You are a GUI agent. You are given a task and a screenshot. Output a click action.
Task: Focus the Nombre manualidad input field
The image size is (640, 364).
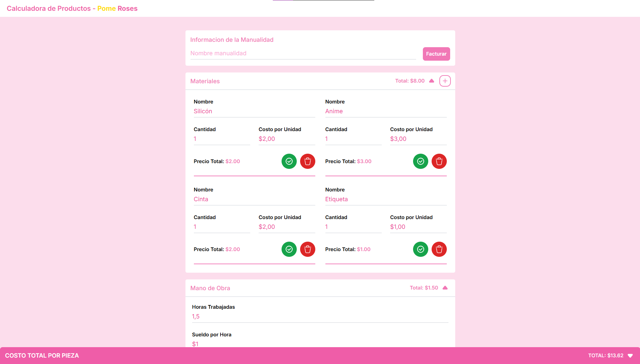point(303,54)
